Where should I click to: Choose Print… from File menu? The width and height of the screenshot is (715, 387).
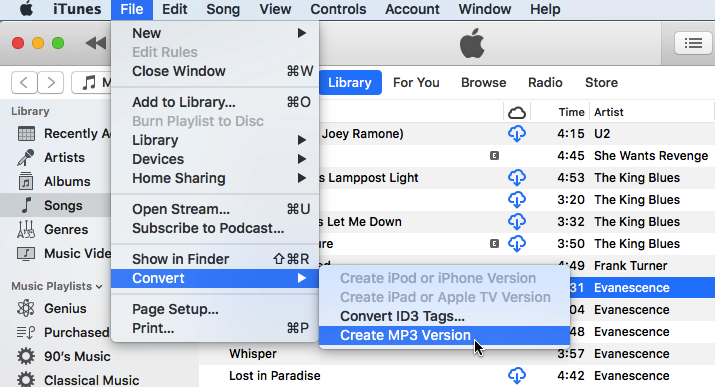click(215, 328)
